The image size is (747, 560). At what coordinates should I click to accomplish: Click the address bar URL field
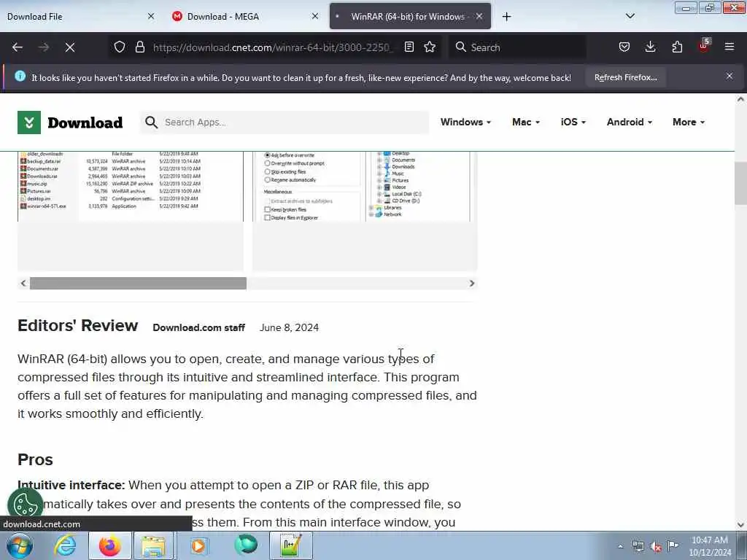pos(273,47)
